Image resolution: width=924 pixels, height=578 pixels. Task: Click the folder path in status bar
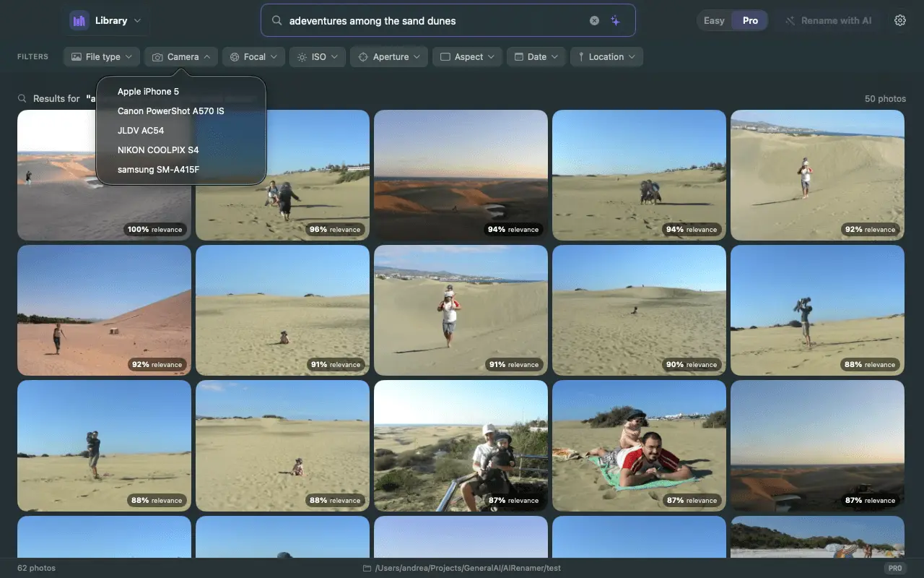click(x=468, y=568)
